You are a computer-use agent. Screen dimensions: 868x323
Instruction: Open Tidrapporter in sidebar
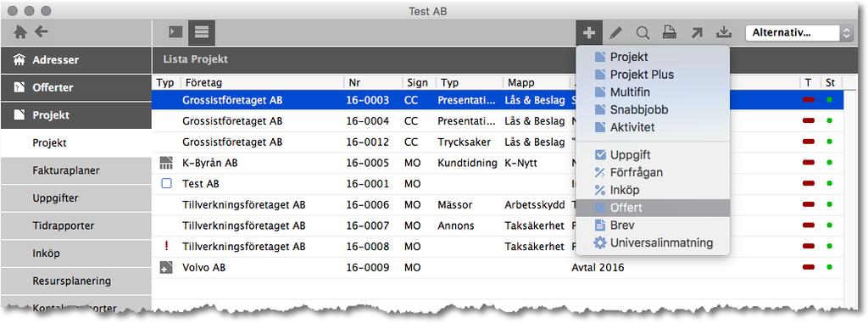76,226
